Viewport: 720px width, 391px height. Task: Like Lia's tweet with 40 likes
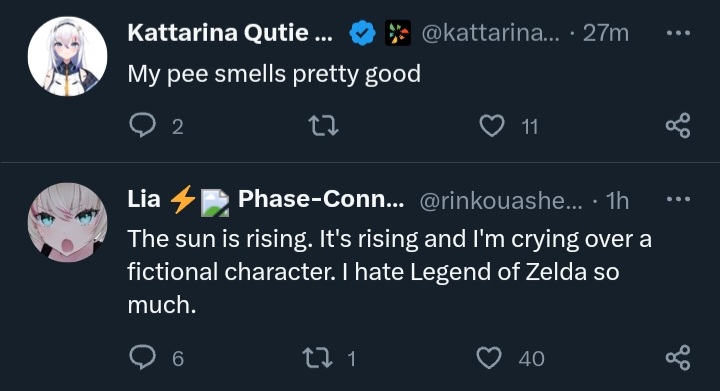[x=489, y=358]
